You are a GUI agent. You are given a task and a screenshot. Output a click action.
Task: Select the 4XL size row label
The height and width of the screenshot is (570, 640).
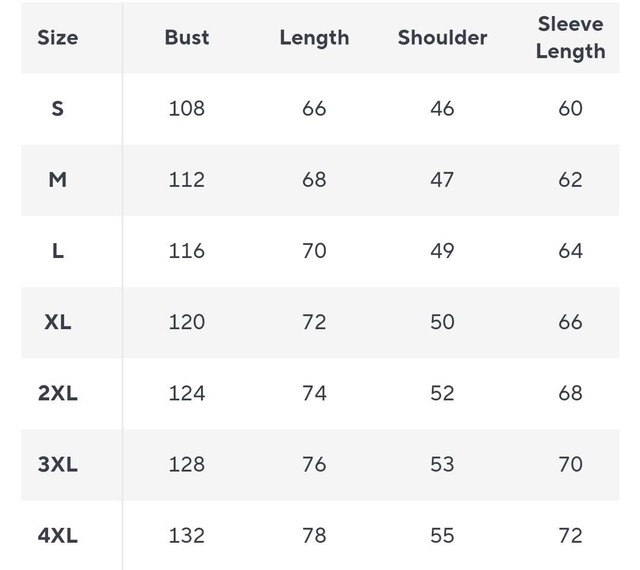click(57, 535)
